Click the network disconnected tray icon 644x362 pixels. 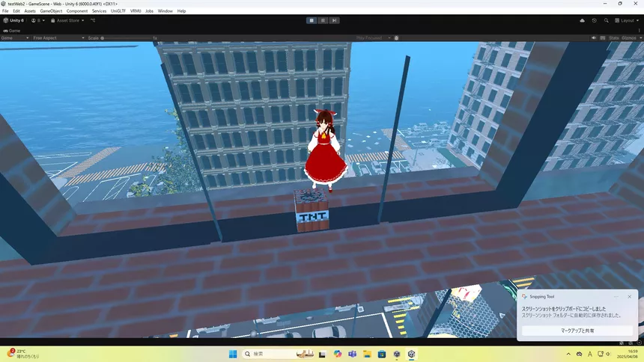pyautogui.click(x=579, y=354)
